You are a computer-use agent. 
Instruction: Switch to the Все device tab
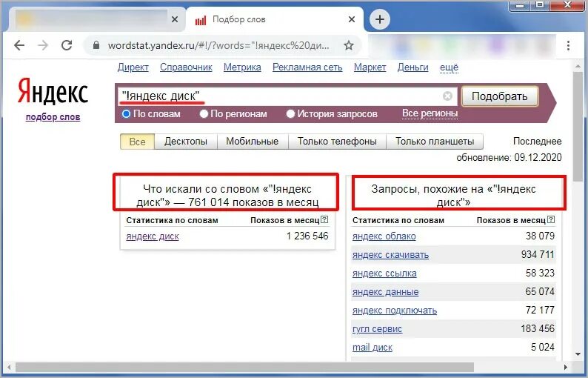pyautogui.click(x=137, y=142)
